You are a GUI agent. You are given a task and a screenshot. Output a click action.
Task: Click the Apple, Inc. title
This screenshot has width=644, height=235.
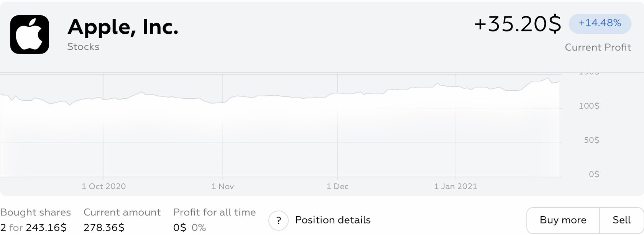point(123,27)
